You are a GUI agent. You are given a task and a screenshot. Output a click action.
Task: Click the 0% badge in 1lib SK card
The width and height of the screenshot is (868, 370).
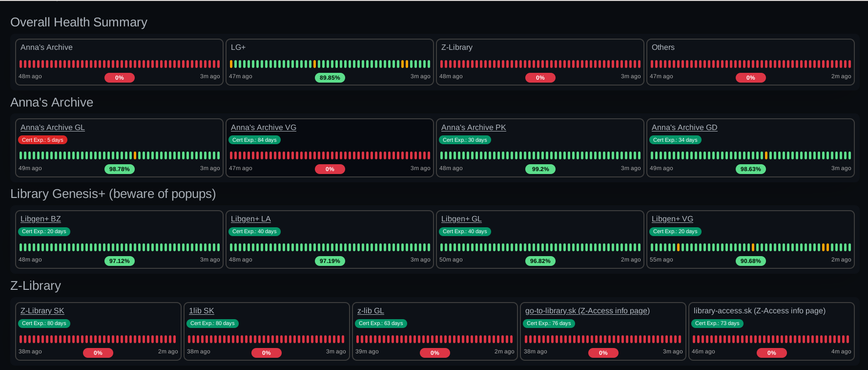[267, 353]
